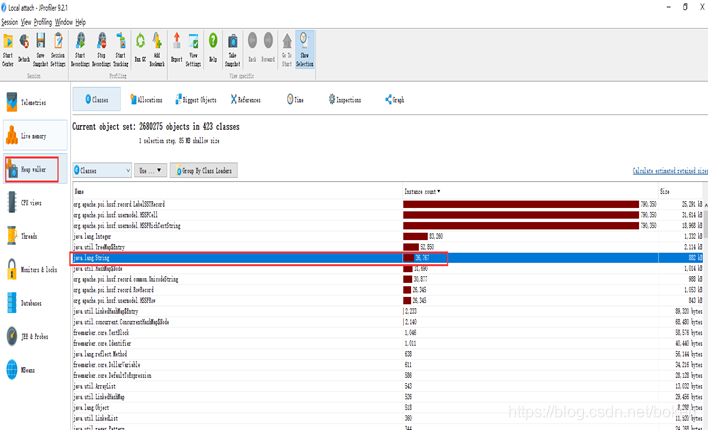Select the java.util.TreeMap$Entry row
Image resolution: width=708 pixels, height=430 pixels.
[x=387, y=247]
